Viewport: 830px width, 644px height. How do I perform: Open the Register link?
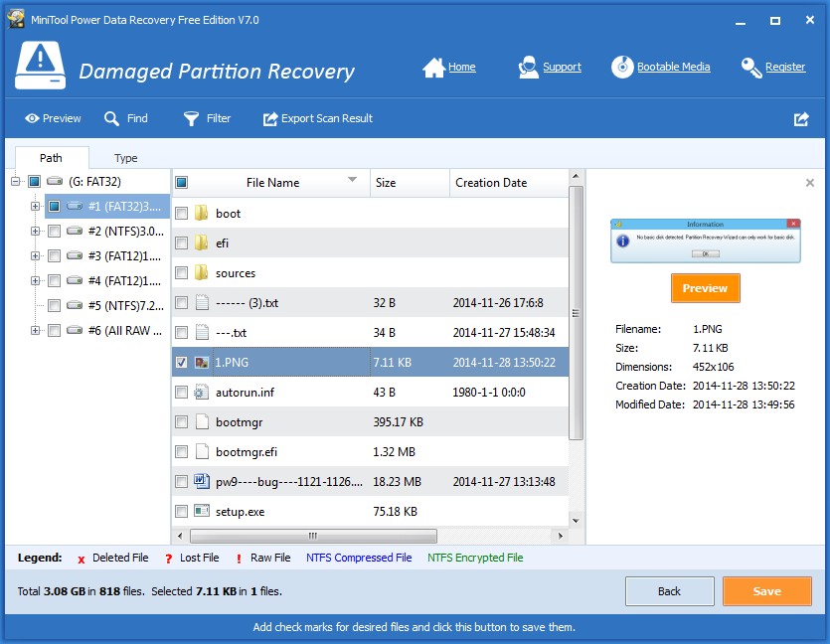pyautogui.click(x=785, y=68)
